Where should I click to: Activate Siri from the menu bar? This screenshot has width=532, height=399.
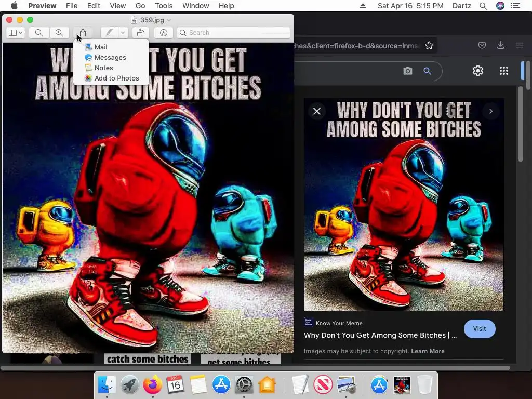(500, 6)
